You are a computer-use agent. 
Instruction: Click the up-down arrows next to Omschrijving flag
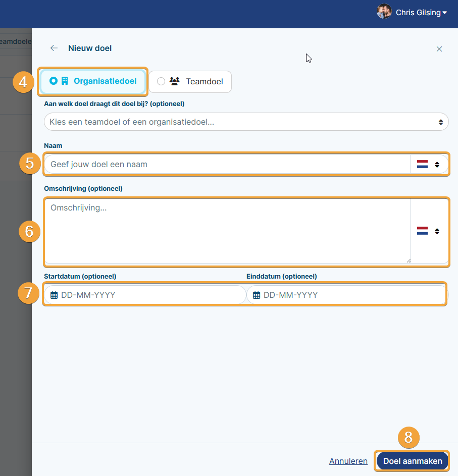pyautogui.click(x=437, y=231)
